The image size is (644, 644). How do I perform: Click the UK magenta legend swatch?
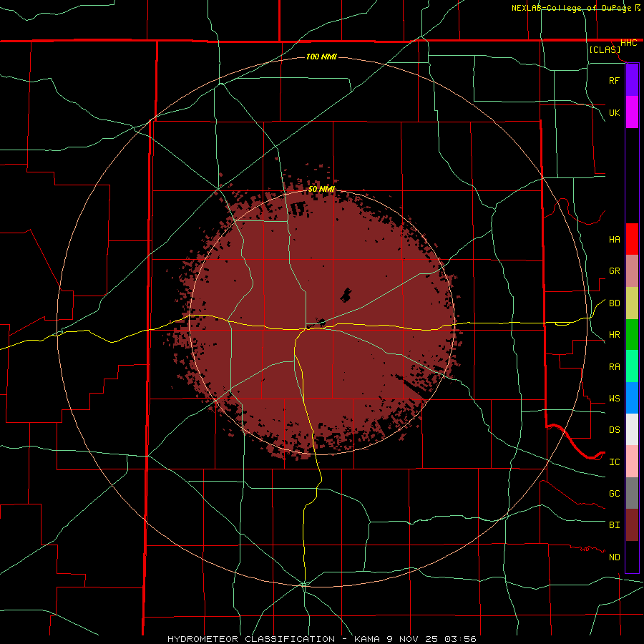[x=632, y=112]
